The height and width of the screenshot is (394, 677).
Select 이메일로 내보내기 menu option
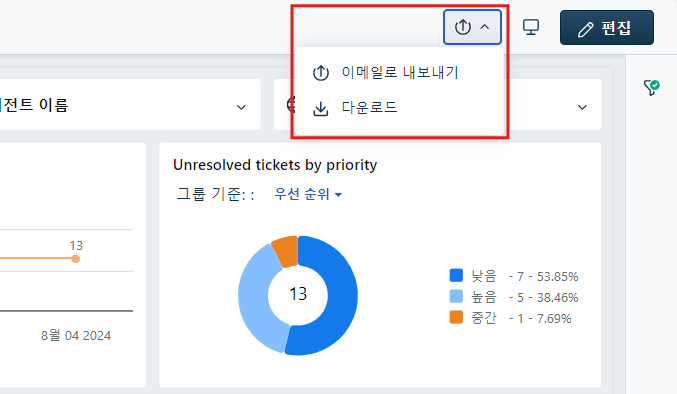pyautogui.click(x=399, y=72)
